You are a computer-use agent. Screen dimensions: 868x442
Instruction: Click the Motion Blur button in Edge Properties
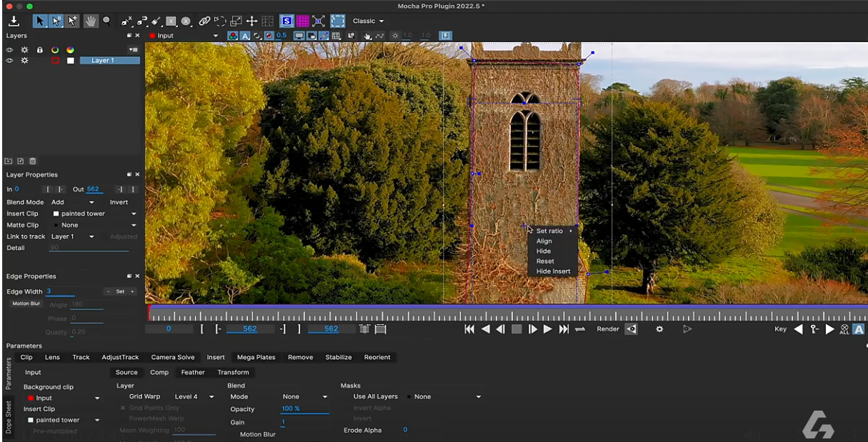click(26, 303)
